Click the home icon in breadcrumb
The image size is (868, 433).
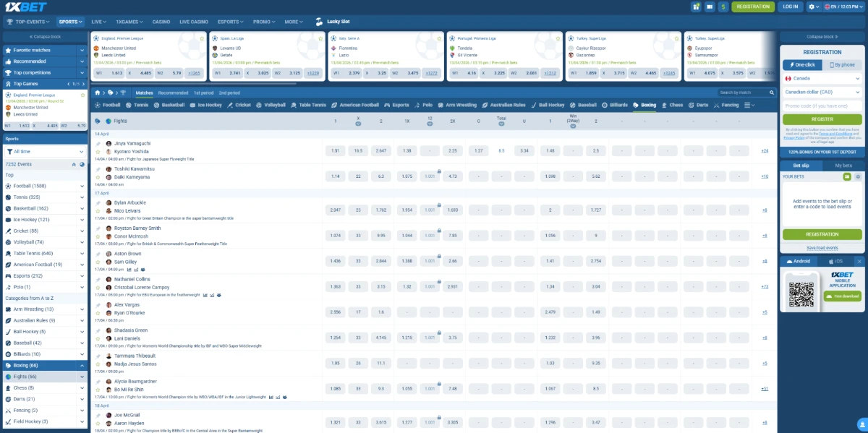[x=96, y=93]
